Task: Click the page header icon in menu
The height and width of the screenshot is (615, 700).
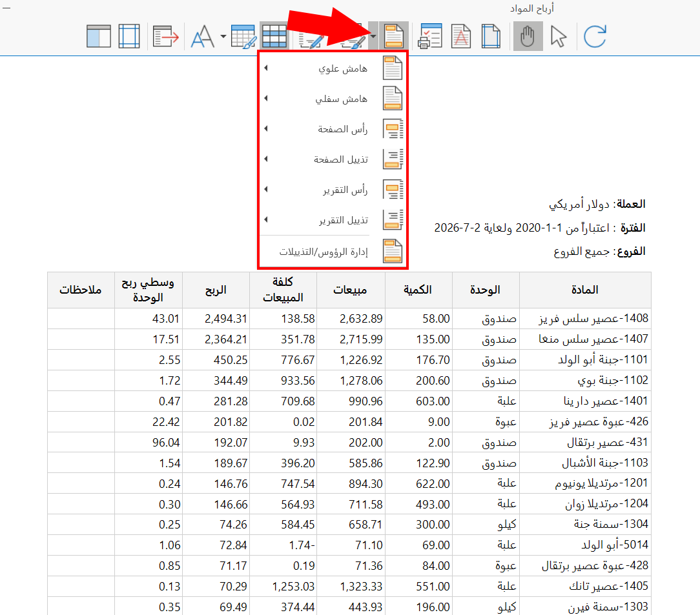Action: 393,129
